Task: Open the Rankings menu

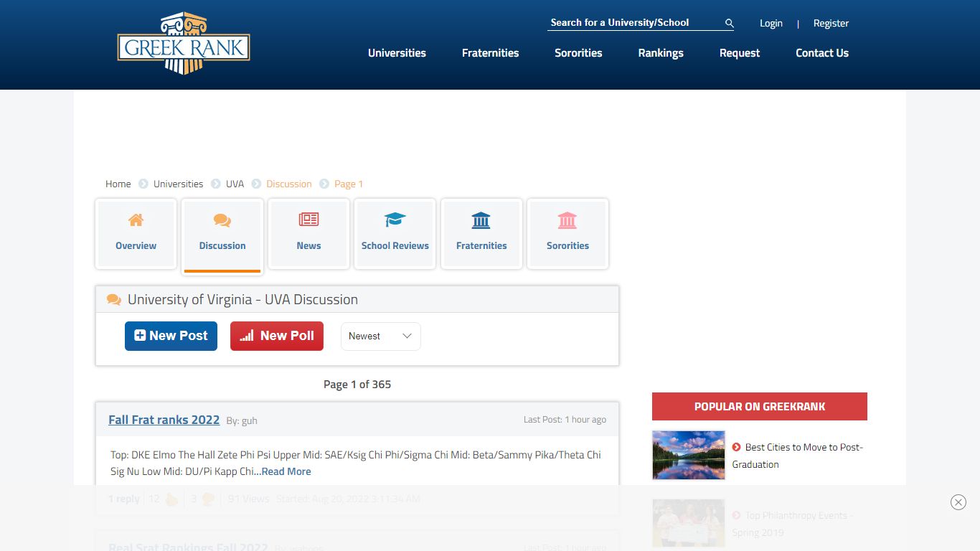Action: [x=661, y=53]
